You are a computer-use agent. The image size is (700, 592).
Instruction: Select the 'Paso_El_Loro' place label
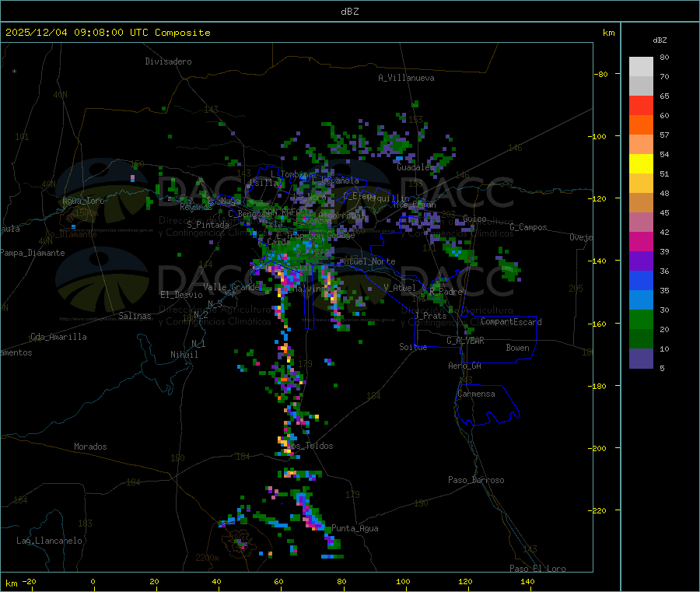pyautogui.click(x=537, y=569)
